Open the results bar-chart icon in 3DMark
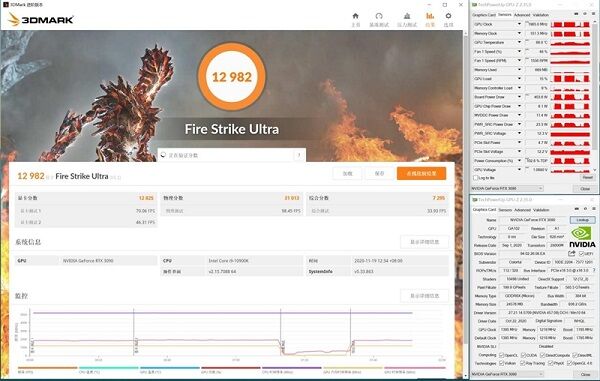Screen dimensions: 600x381 (430, 16)
